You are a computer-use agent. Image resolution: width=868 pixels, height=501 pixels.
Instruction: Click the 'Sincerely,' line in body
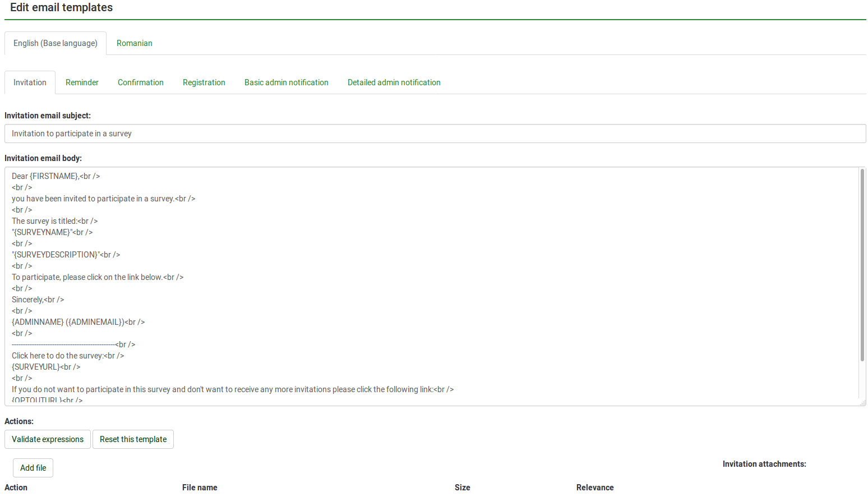tap(38, 300)
